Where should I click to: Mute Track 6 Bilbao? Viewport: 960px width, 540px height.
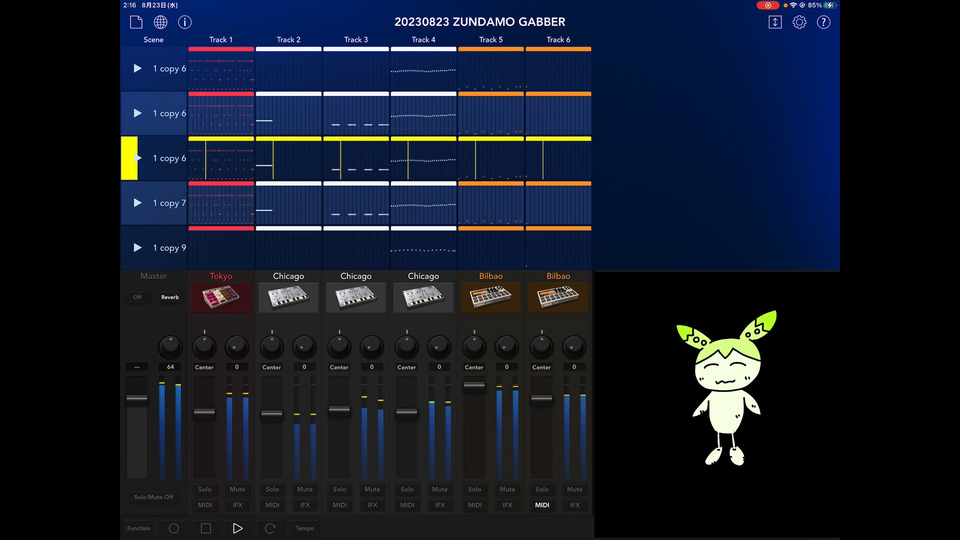click(x=574, y=489)
